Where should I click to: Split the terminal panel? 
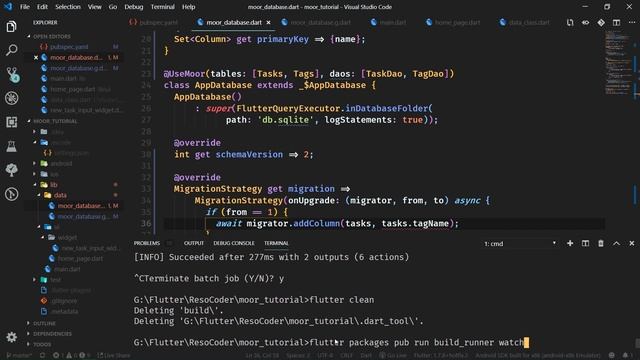point(585,243)
